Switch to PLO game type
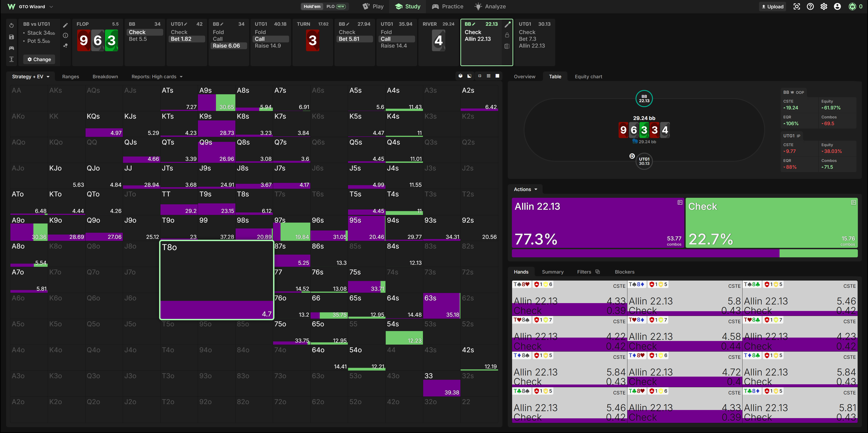Screen dimensions: 868x433 [x=336, y=6]
